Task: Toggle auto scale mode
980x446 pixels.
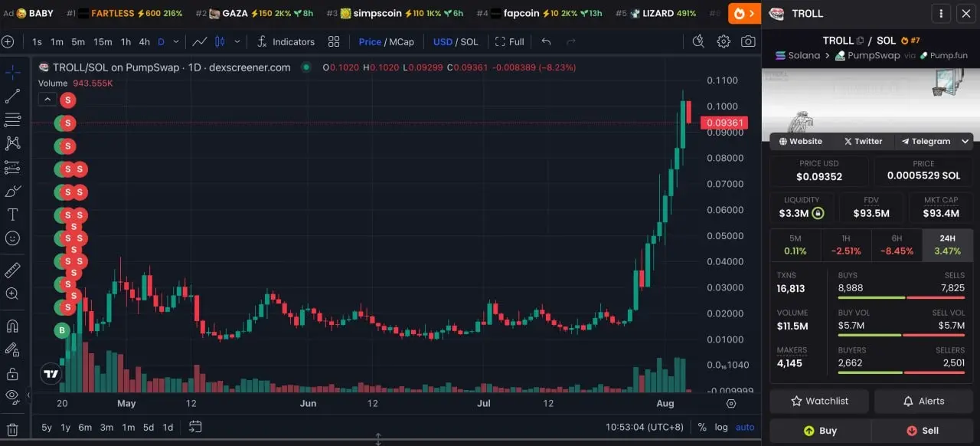Action: coord(745,427)
